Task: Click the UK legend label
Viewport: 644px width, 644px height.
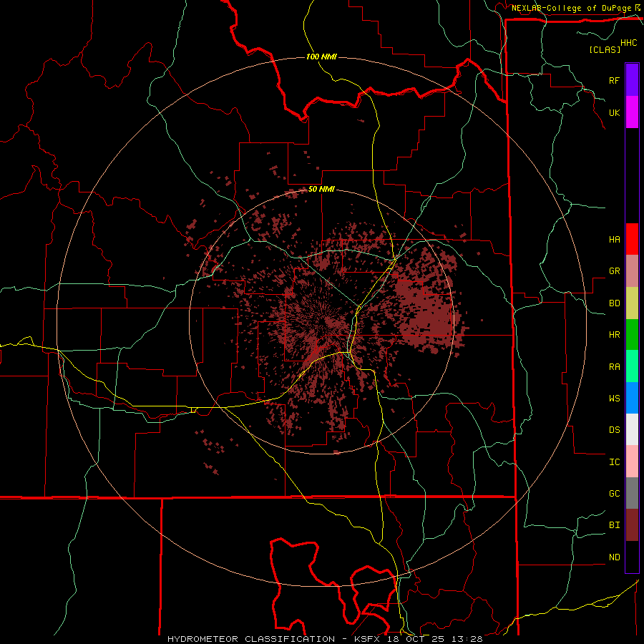Action: click(x=614, y=112)
